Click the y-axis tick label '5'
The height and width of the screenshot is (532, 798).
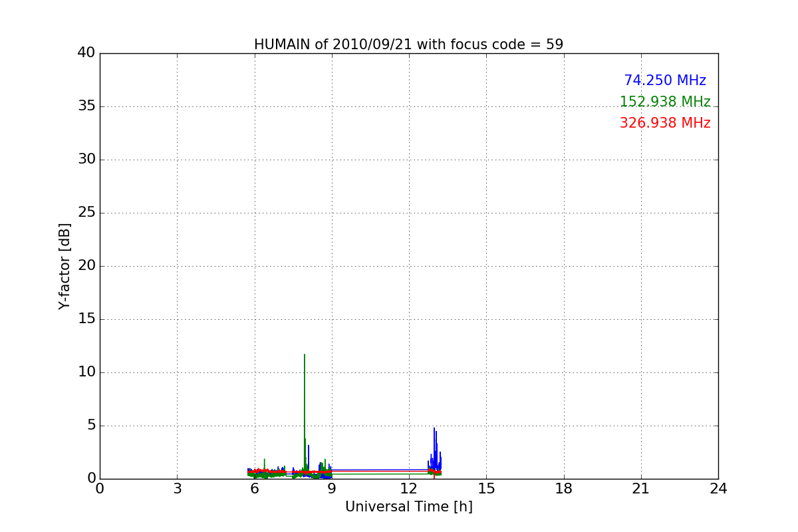point(90,426)
